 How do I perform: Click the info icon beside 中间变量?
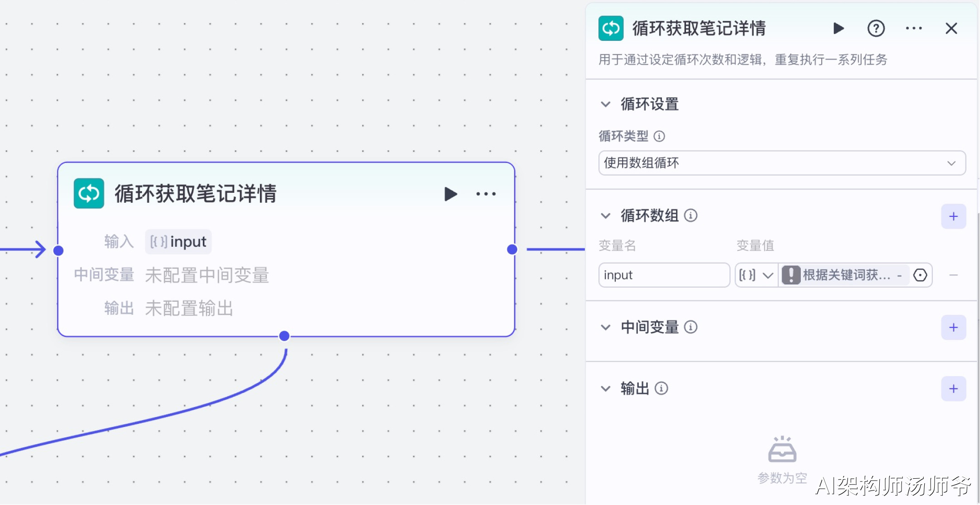[x=691, y=327]
